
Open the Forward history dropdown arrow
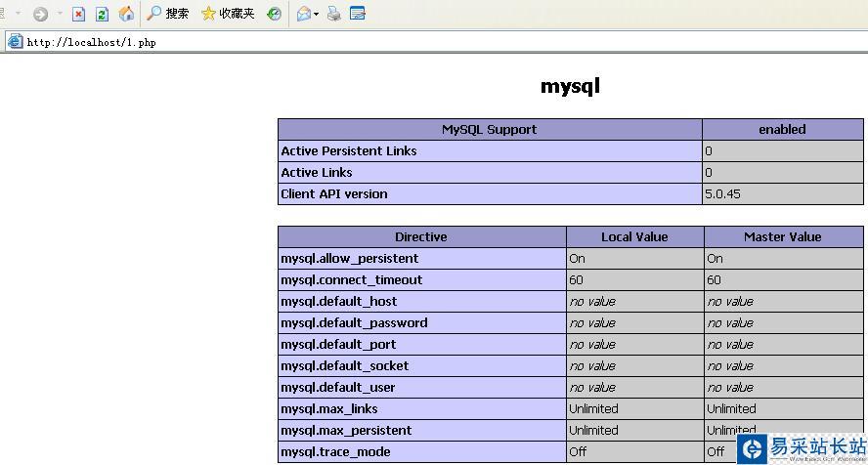point(60,14)
